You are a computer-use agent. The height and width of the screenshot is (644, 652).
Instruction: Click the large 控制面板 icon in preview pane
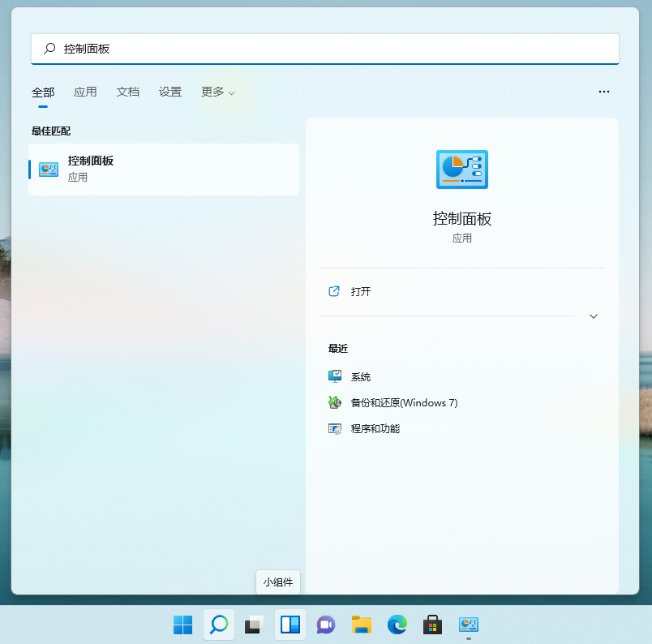[461, 170]
